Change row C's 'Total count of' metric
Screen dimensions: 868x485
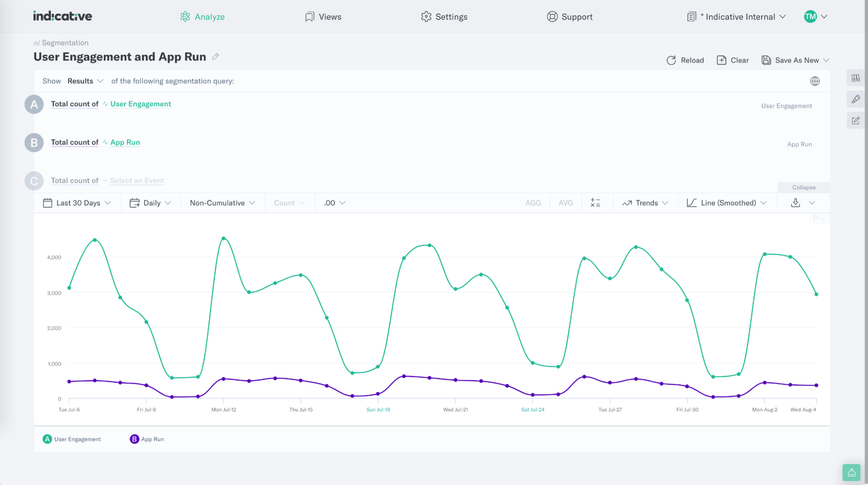click(x=75, y=180)
